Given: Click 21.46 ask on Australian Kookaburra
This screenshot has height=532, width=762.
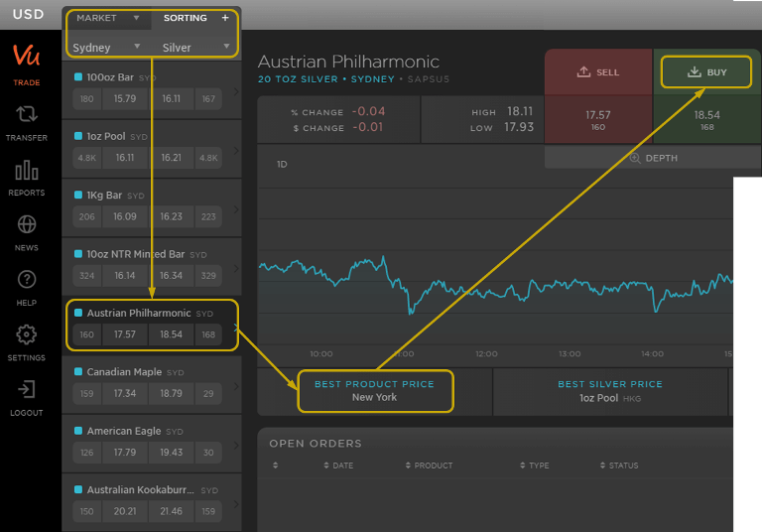Looking at the screenshot, I should (x=171, y=511).
